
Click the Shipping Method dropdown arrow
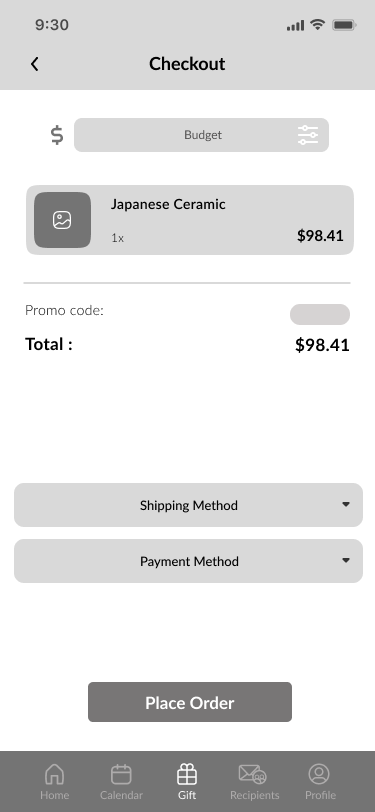click(x=346, y=504)
